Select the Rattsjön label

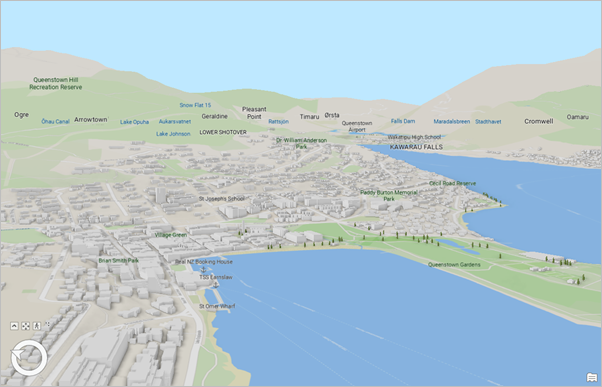point(279,121)
